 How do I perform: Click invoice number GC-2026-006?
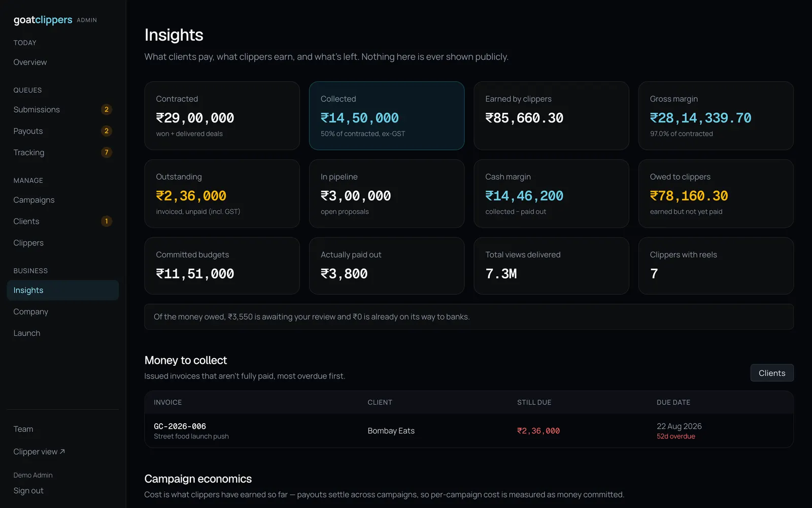(x=180, y=426)
